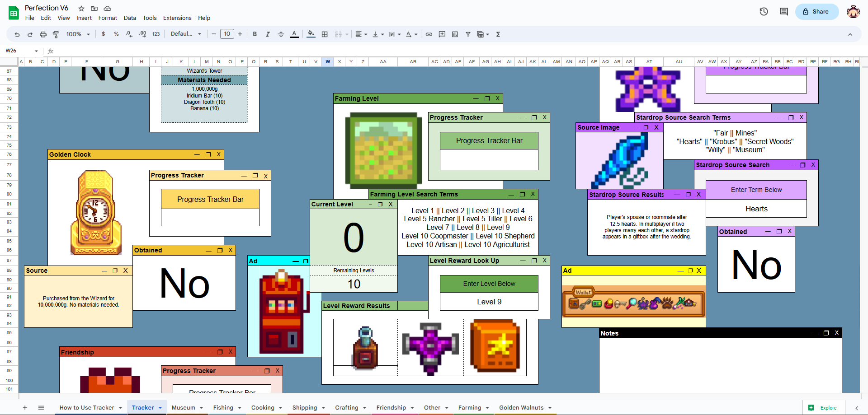The width and height of the screenshot is (868, 415).
Task: Switch to the Museum sheet tab
Action: point(184,408)
